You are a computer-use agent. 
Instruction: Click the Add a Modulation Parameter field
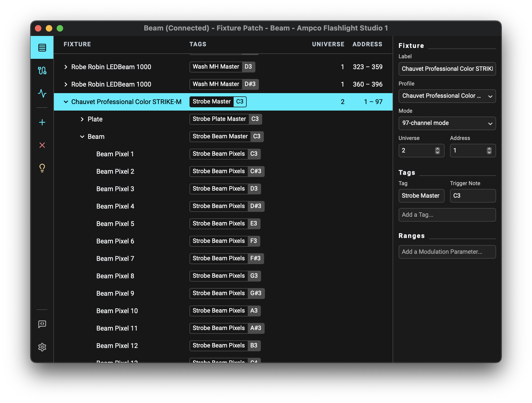(x=447, y=252)
